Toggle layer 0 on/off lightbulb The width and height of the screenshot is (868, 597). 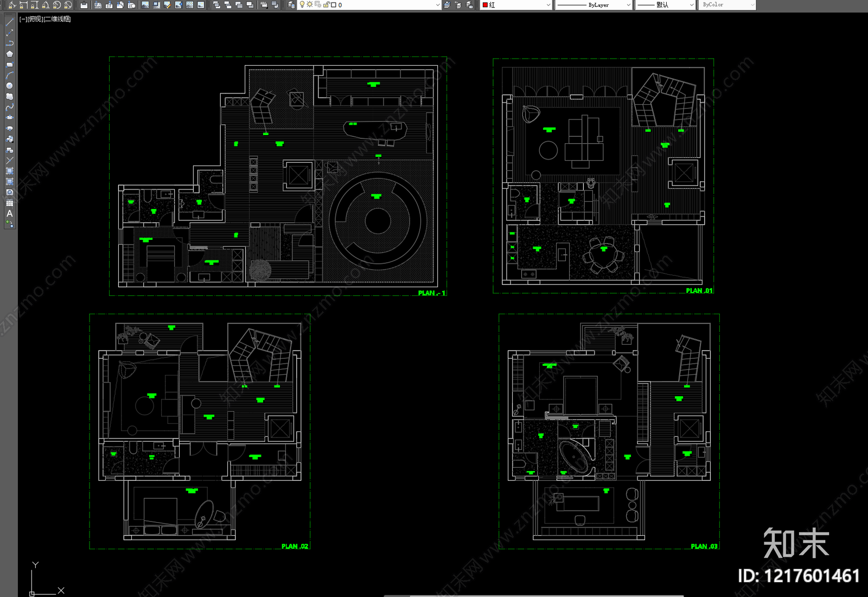coord(302,5)
